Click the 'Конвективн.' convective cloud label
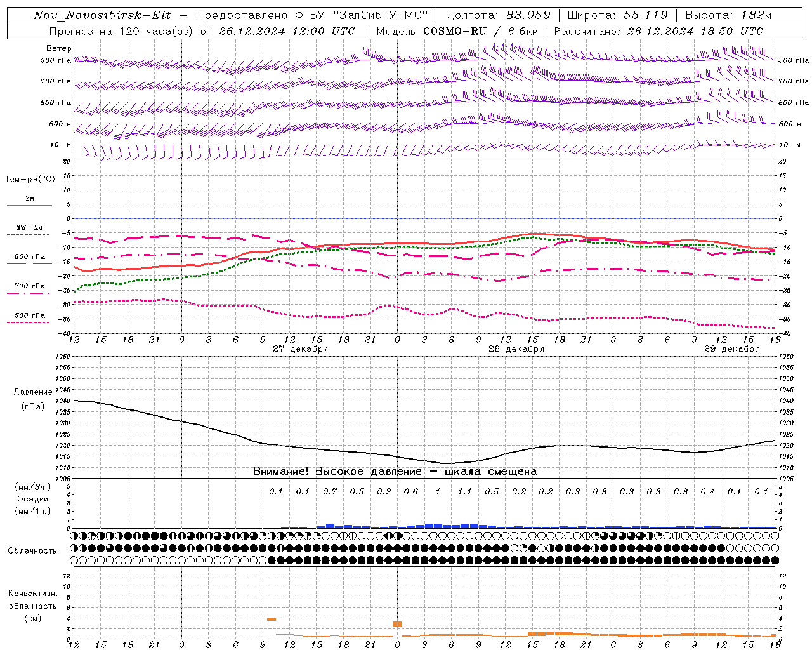The width and height of the screenshot is (812, 650). pos(32,594)
